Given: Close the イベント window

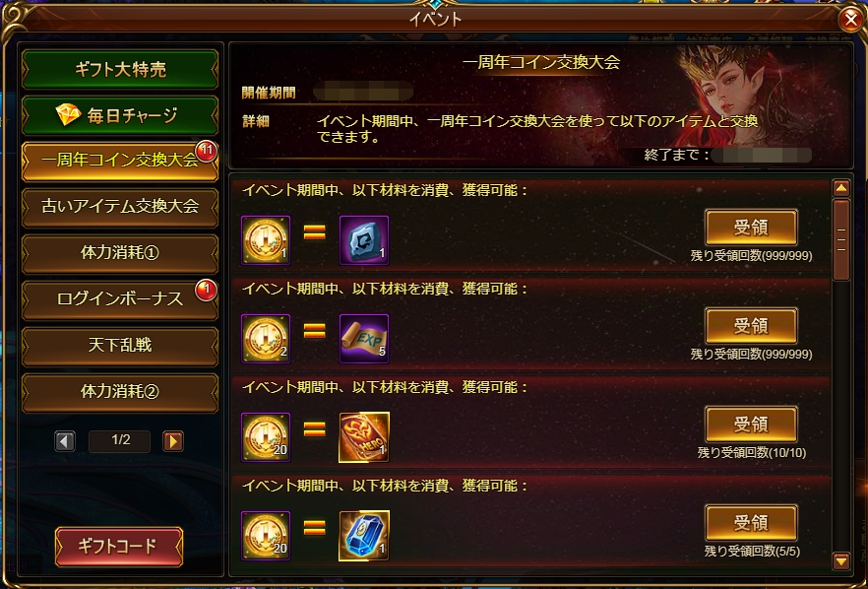Looking at the screenshot, I should coord(851,20).
